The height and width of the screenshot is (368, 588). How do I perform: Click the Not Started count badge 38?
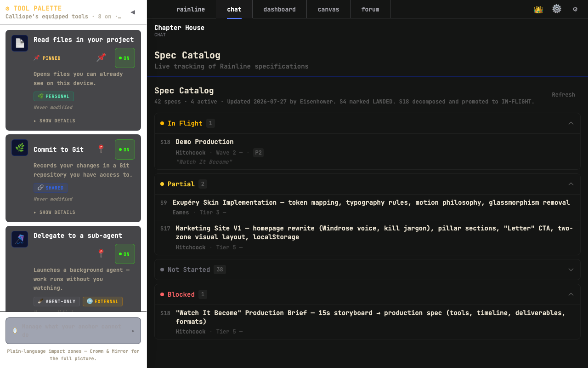tap(220, 270)
